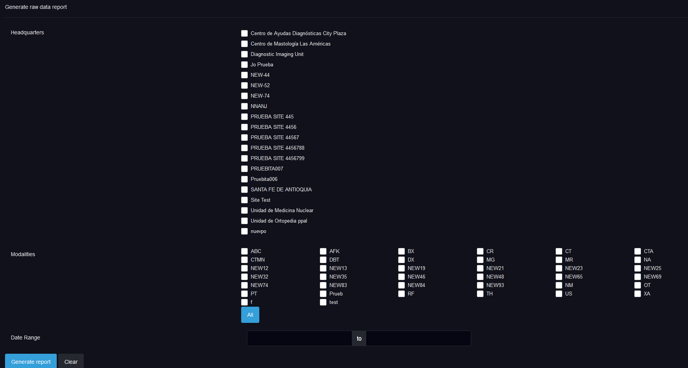Tick the PRUEBA SITE 445 checkbox

(x=244, y=117)
